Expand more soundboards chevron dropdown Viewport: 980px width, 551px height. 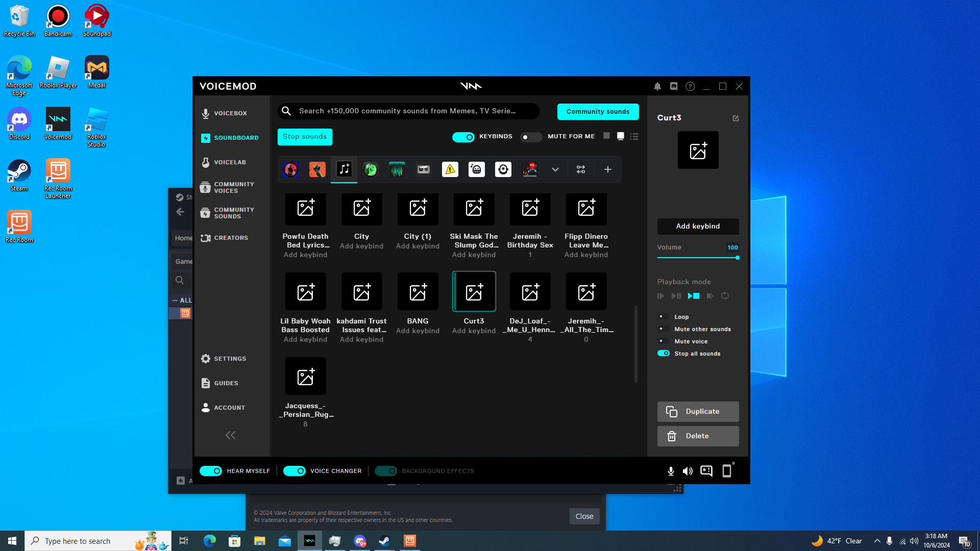coord(555,169)
